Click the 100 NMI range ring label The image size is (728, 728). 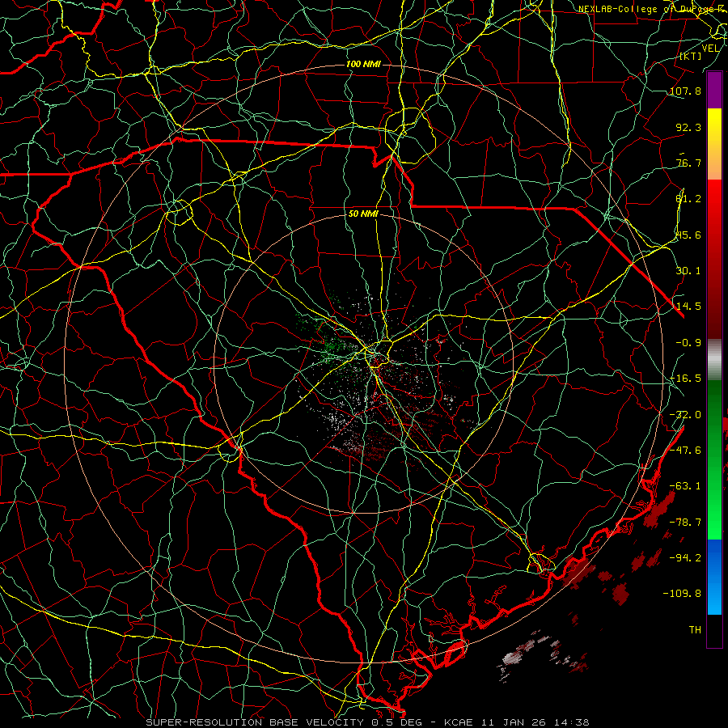[363, 64]
